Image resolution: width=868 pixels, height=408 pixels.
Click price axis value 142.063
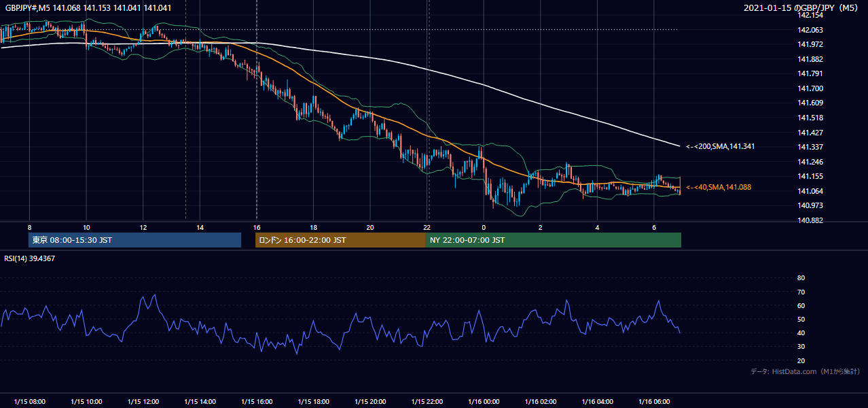(810, 30)
